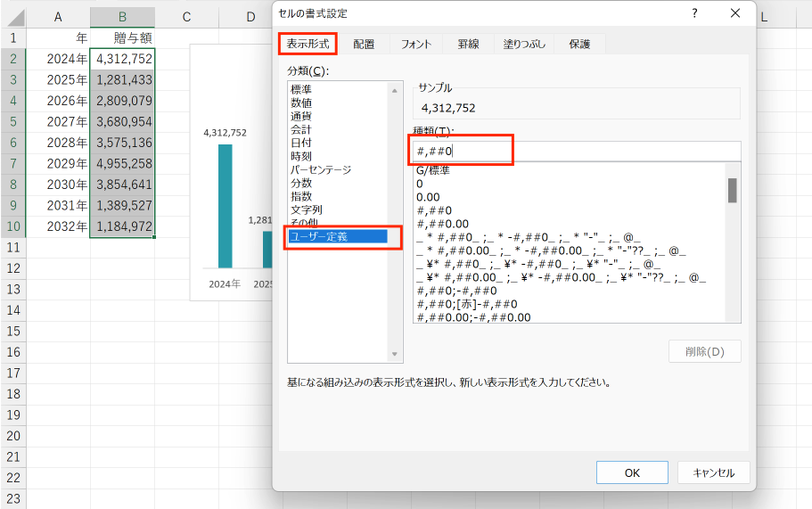Viewport: 812px width, 509px height.
Task: Open the 塗りつぶし tab
Action: tap(524, 45)
